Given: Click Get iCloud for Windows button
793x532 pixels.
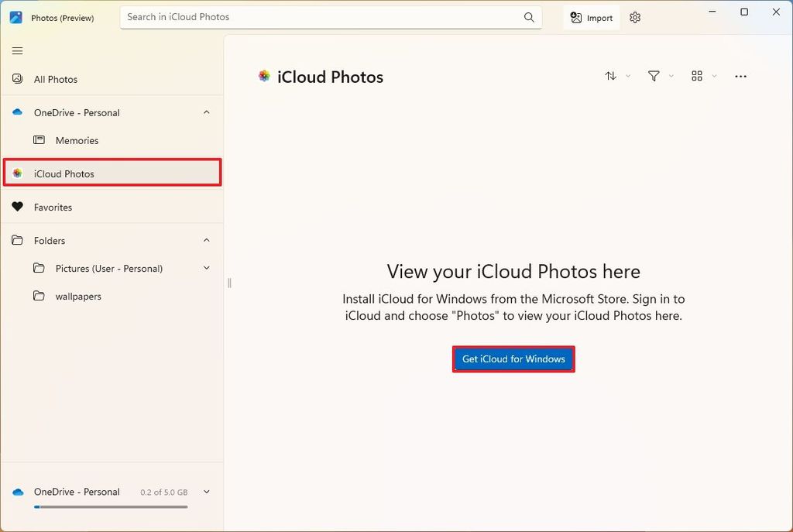Looking at the screenshot, I should click(x=513, y=359).
